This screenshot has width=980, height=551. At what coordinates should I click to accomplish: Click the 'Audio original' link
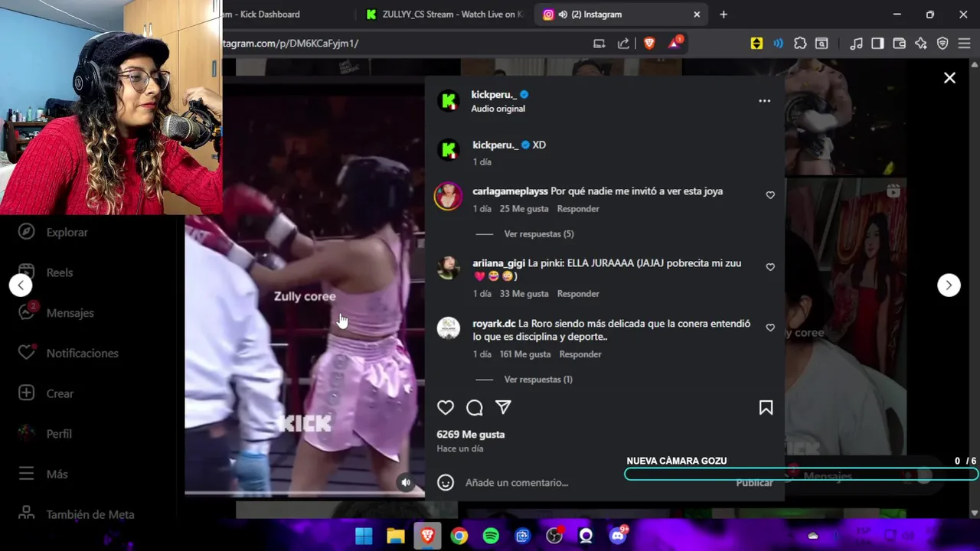click(498, 109)
